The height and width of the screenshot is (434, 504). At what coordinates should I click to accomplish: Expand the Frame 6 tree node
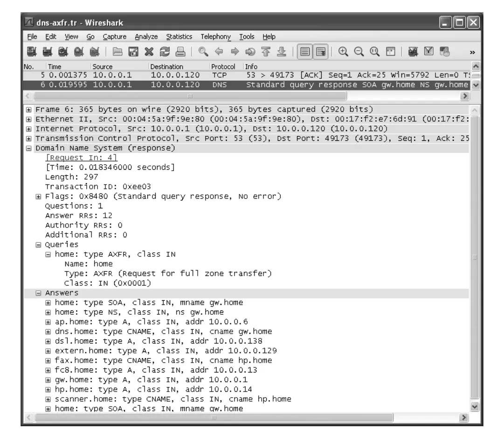click(29, 110)
